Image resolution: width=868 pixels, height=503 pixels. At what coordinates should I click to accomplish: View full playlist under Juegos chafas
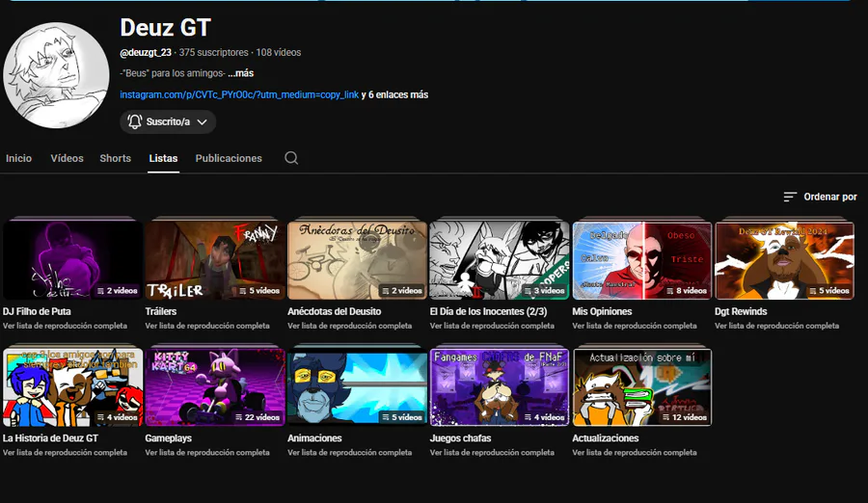click(x=492, y=453)
